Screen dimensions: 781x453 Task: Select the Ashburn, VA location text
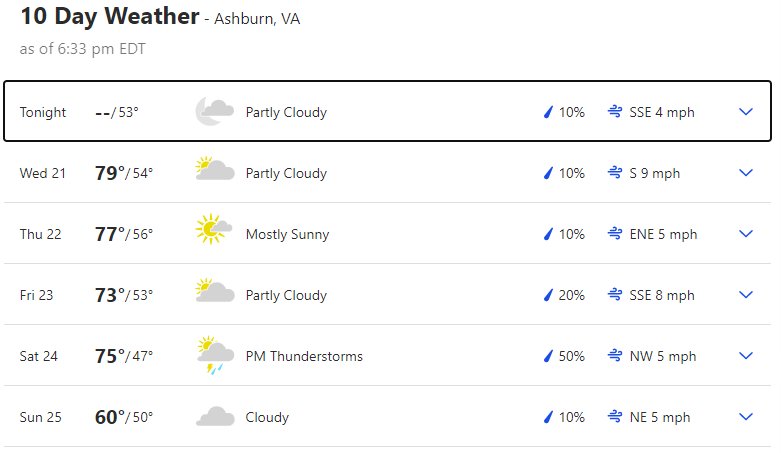pyautogui.click(x=257, y=19)
